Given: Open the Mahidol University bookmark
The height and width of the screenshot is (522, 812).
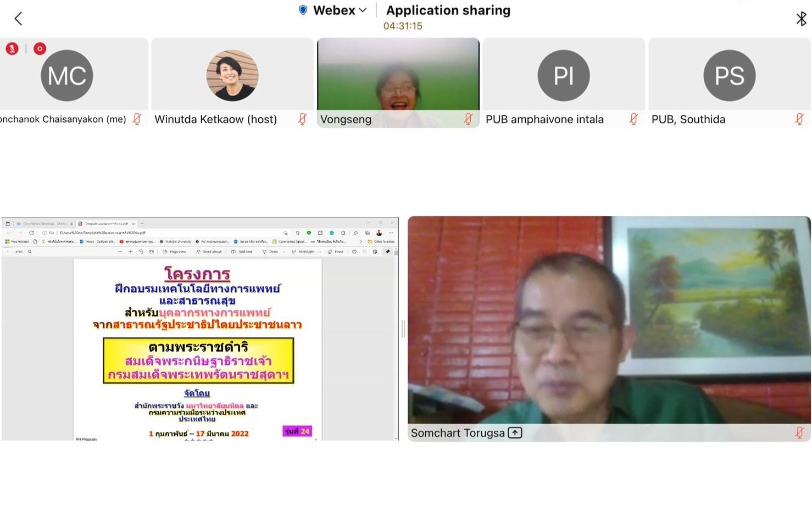Looking at the screenshot, I should [176, 242].
